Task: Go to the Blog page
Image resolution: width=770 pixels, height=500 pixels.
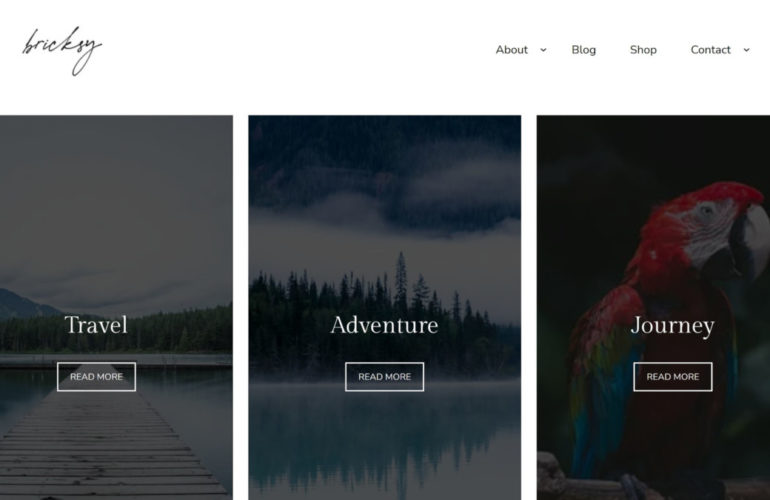Action: (583, 50)
